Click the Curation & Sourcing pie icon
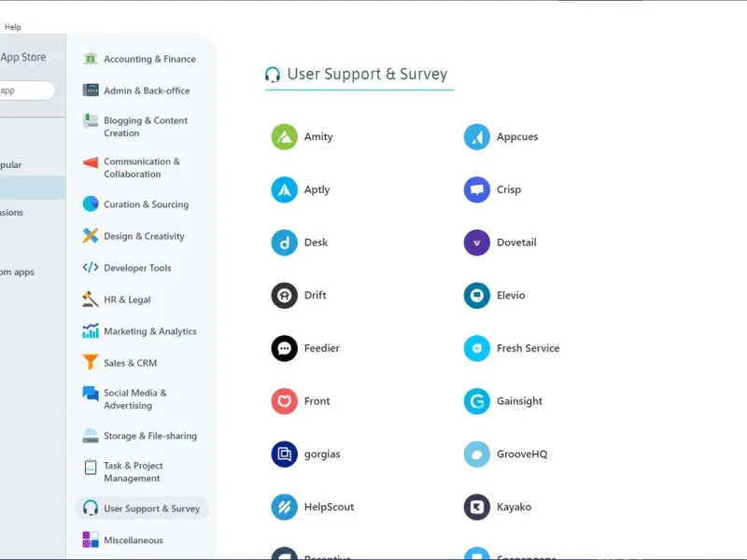 point(90,203)
